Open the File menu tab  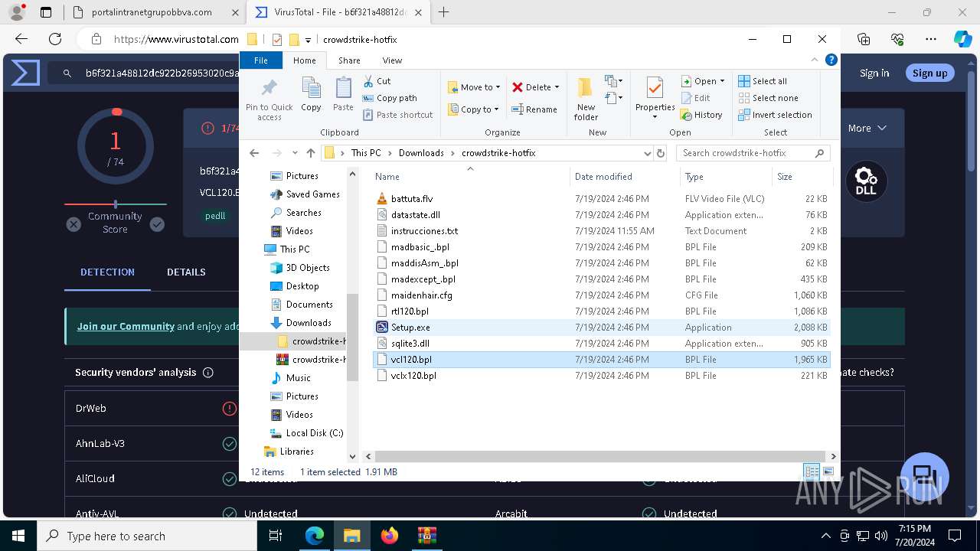click(x=261, y=60)
